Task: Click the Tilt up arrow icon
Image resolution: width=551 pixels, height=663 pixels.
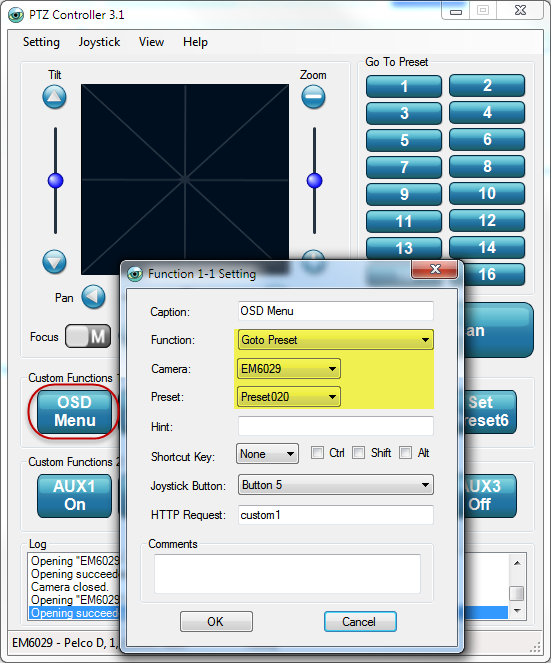Action: tap(54, 97)
